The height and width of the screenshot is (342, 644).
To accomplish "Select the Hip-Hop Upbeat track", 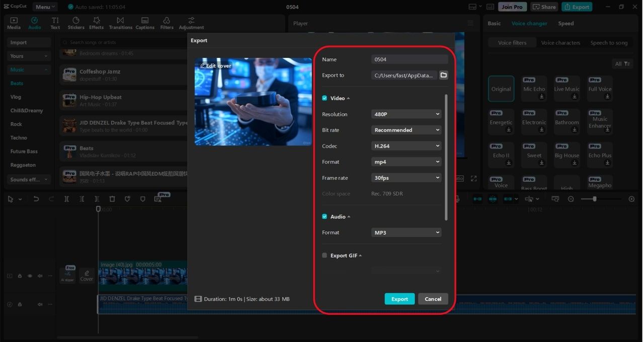I will (x=123, y=100).
